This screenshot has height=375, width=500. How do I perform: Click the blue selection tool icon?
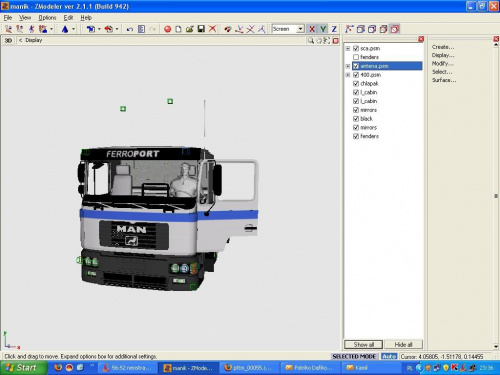[91, 29]
